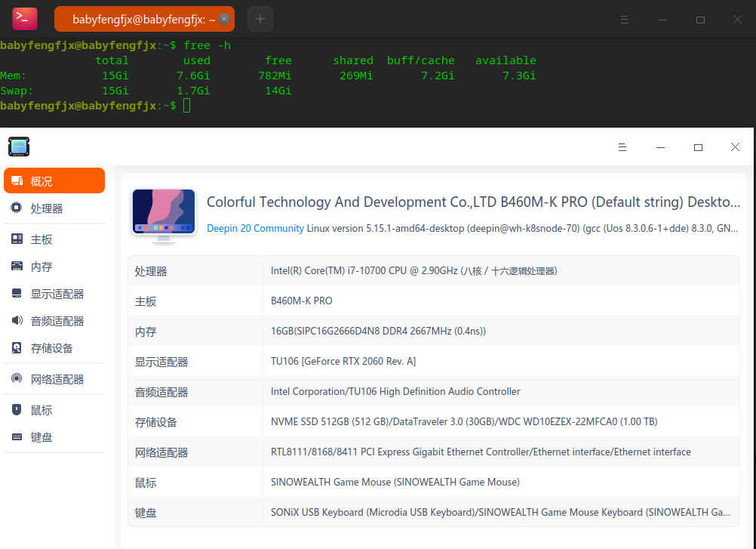Add a new terminal tab with plus button
Image resolution: width=756 pixels, height=549 pixels.
(260, 19)
